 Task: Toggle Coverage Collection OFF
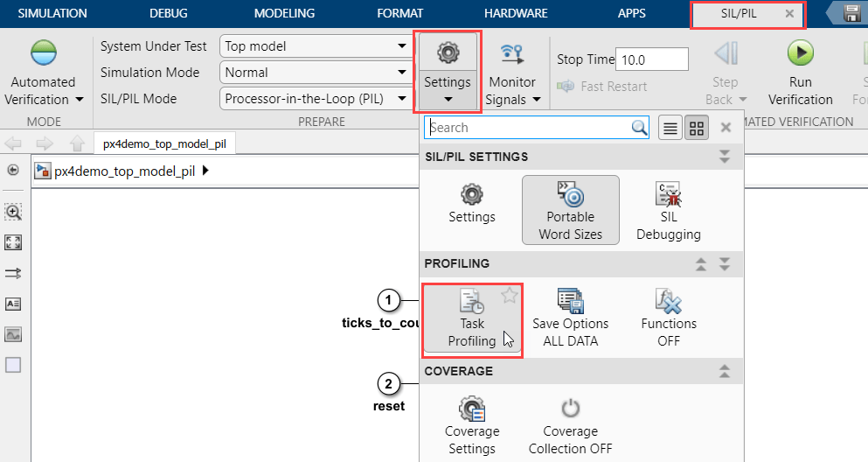click(570, 425)
